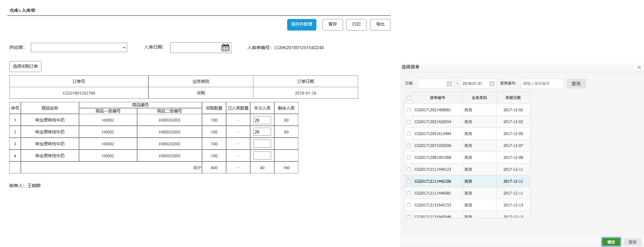Click the 采购数量 column header
Viewport: 644px width, 247px height.
pyautogui.click(x=214, y=108)
